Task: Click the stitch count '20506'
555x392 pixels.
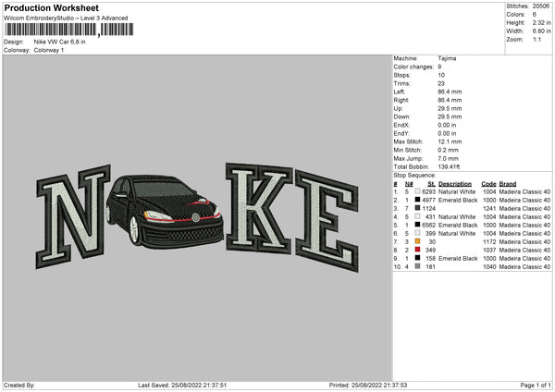Action: pyautogui.click(x=541, y=6)
